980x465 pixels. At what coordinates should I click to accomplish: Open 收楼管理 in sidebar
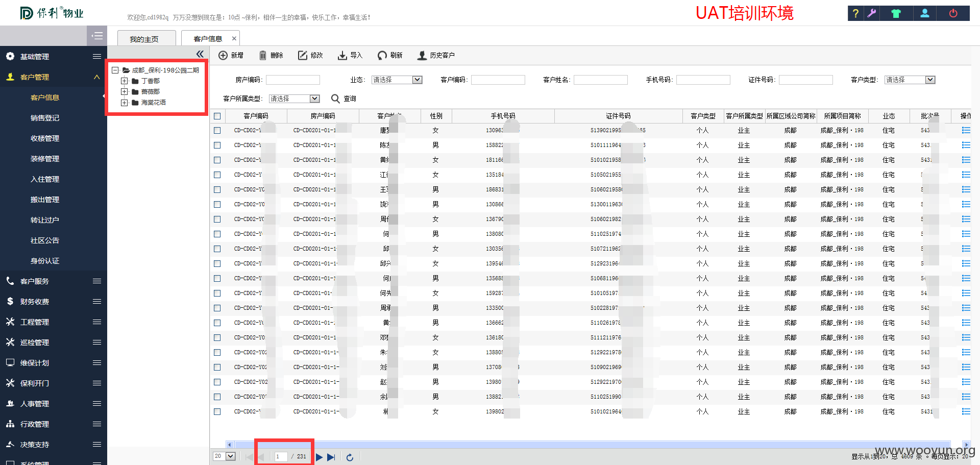click(x=45, y=138)
